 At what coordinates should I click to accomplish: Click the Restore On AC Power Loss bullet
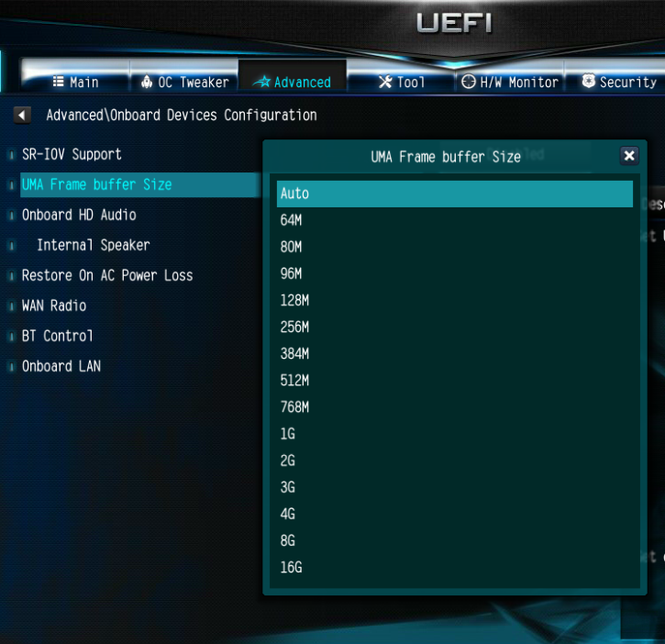(x=12, y=276)
